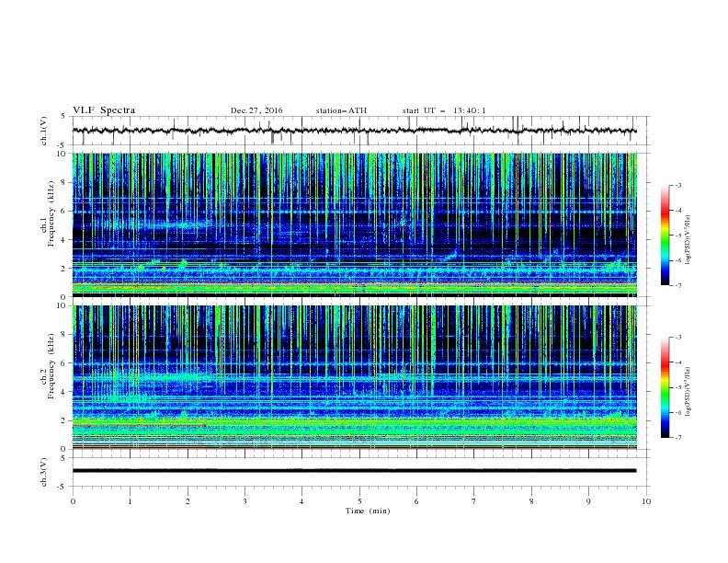
Task: Click the '-7' label on ch.2 color bar
Action: pos(677,437)
